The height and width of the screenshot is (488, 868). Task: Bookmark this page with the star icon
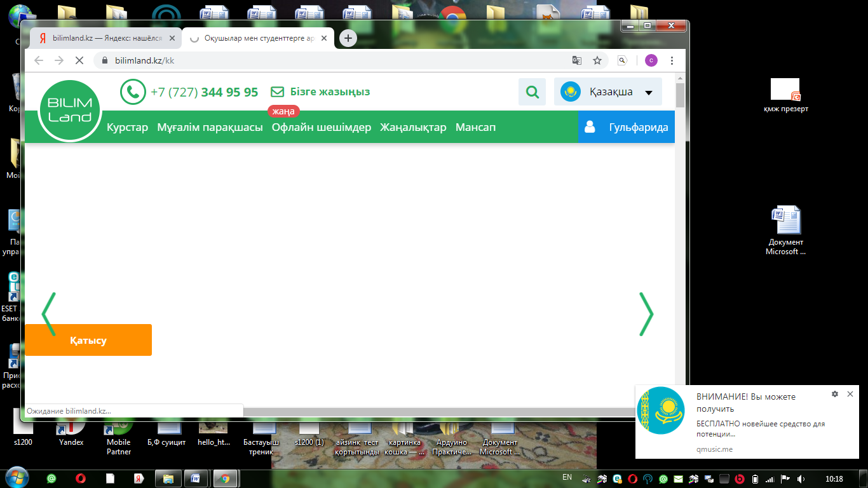597,60
